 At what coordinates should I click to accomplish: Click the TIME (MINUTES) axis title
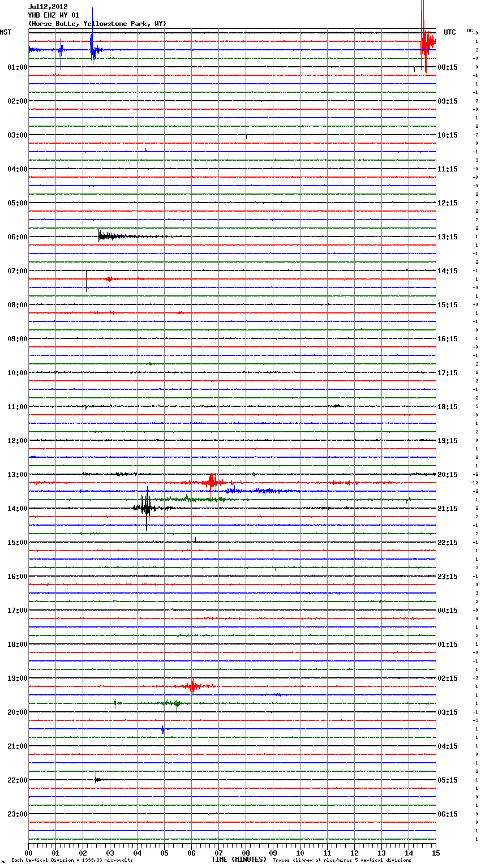coord(239,860)
